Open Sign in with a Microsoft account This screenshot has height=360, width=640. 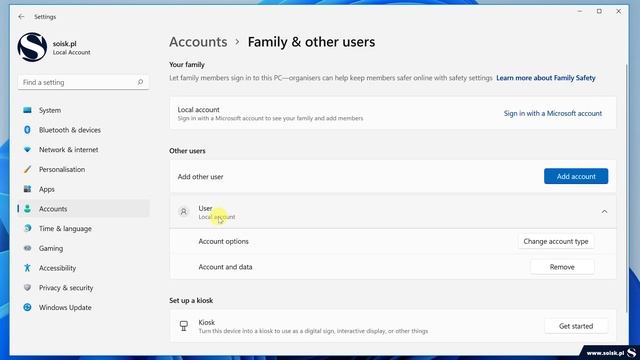553,113
